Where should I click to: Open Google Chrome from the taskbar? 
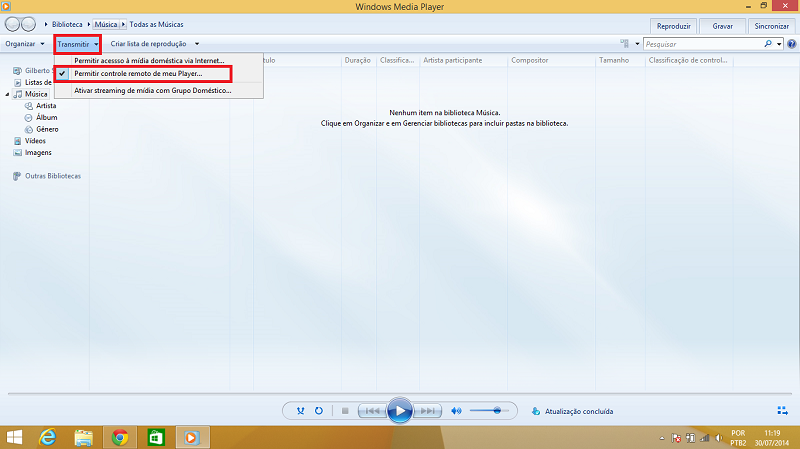(x=120, y=437)
